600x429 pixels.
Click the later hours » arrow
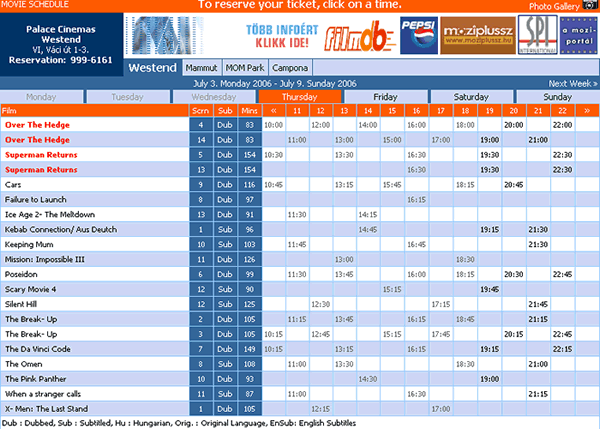click(587, 111)
